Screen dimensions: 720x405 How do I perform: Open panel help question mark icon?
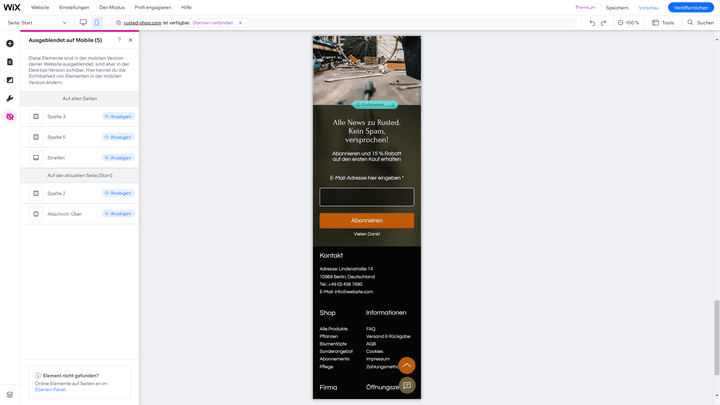119,40
